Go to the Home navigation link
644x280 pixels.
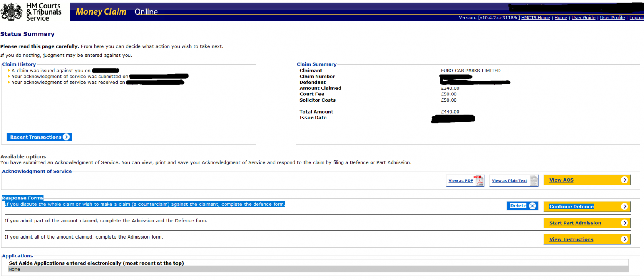click(x=560, y=18)
